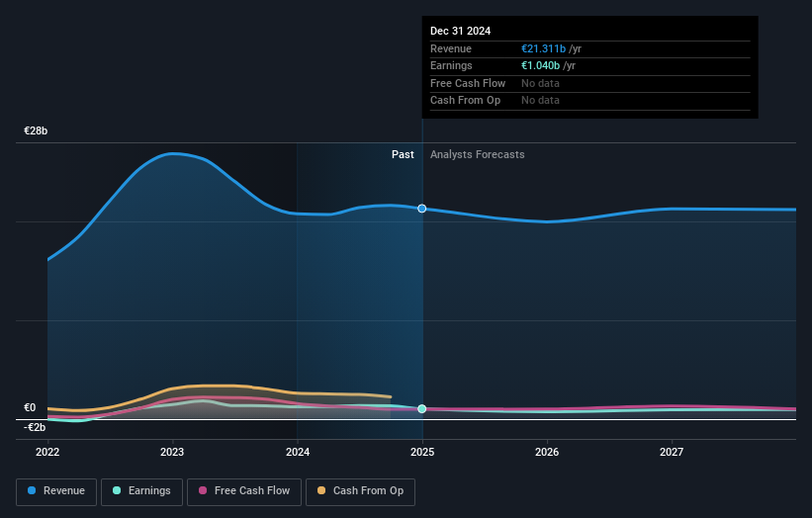This screenshot has height=518, width=812.
Task: Click the 2027 x-axis label
Action: coord(672,452)
